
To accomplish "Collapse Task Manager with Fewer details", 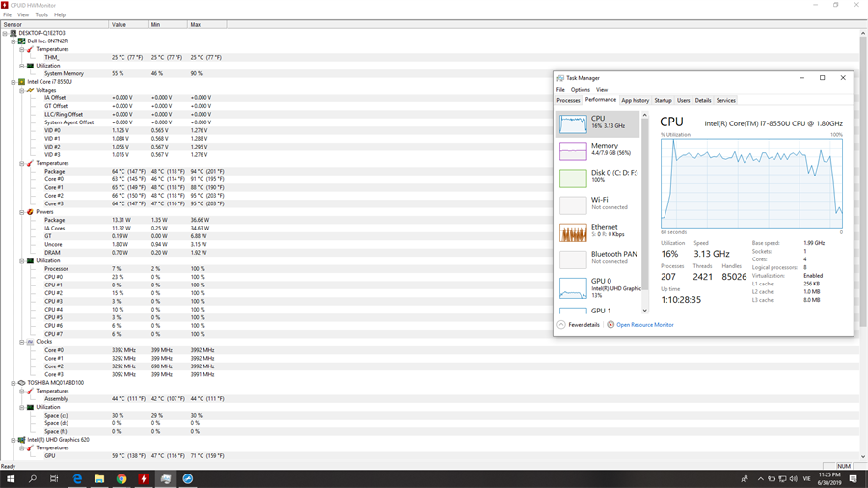I will click(x=578, y=325).
